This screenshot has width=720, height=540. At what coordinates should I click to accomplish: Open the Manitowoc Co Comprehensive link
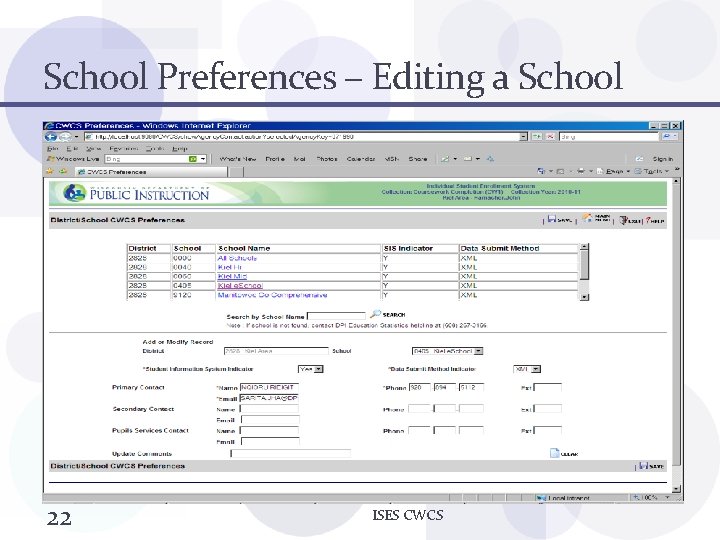tap(272, 295)
